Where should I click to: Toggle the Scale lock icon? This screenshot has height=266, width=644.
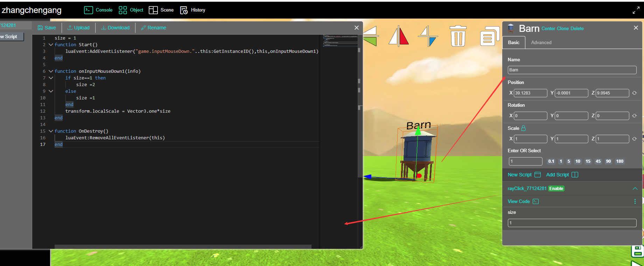coord(524,128)
